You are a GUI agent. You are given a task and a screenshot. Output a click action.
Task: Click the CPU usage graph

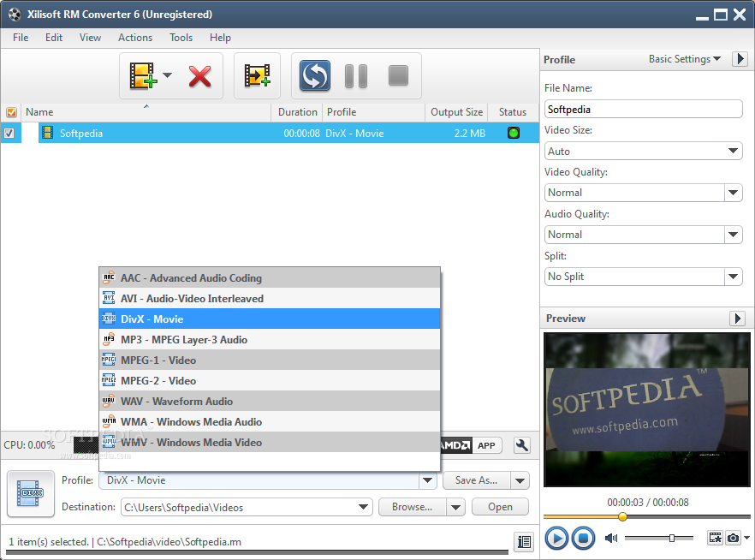86,445
